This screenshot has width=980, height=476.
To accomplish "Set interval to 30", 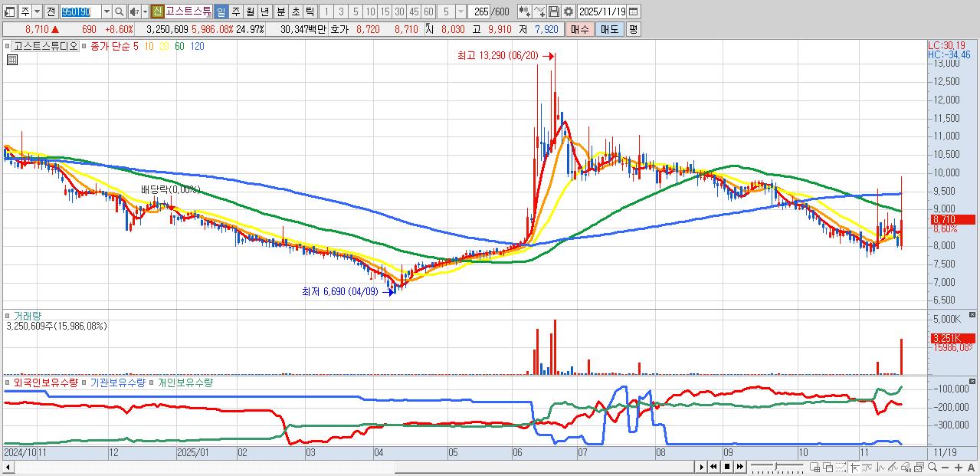I will 399,11.
